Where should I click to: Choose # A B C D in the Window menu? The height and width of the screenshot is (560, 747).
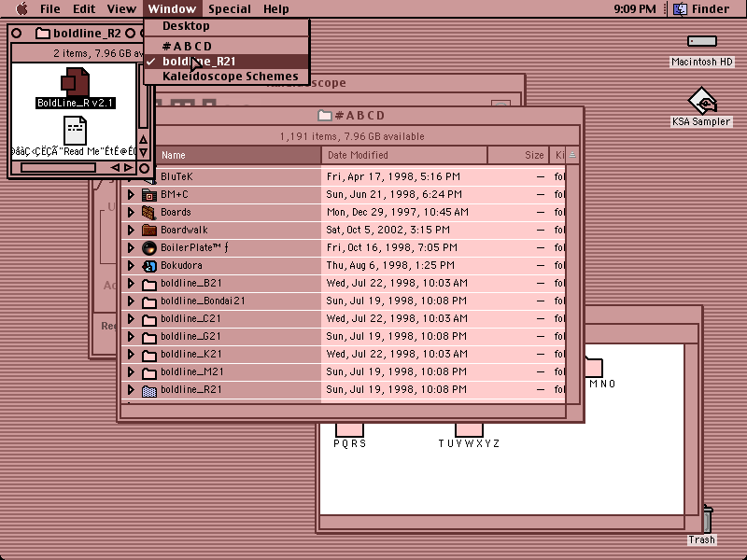(226, 46)
